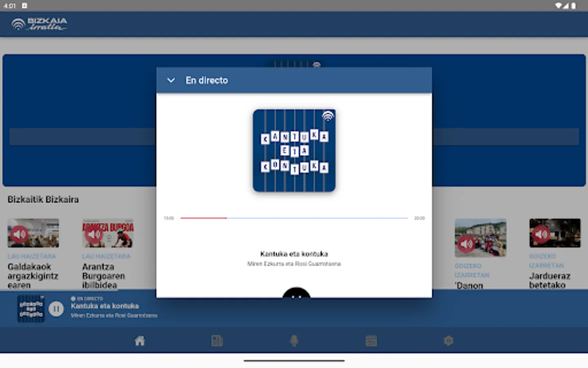Switch to the En directo view
The height and width of the screenshot is (368, 588).
coord(207,80)
